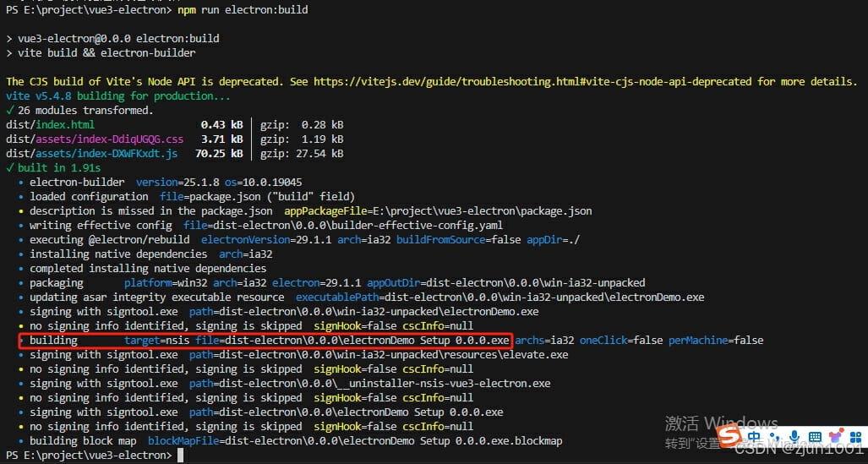This screenshot has width=868, height=464.
Task: Click the microphone voice input icon
Action: pos(794,437)
